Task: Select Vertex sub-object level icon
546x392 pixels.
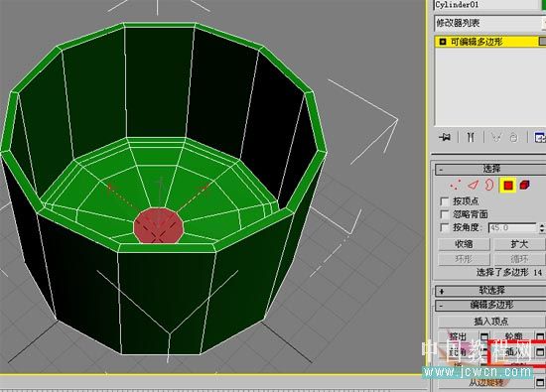Action: [x=455, y=185]
